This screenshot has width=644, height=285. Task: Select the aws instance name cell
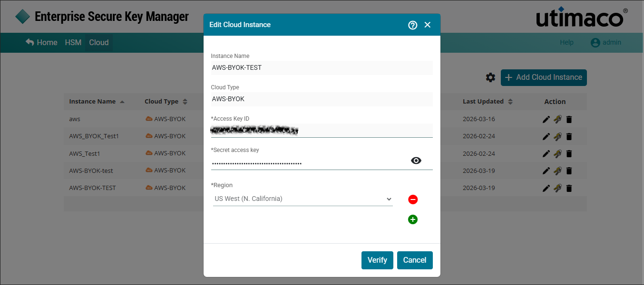[x=75, y=119]
